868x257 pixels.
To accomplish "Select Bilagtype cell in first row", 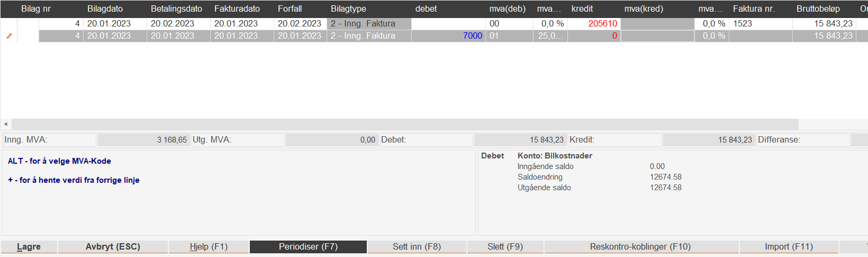I will [368, 24].
